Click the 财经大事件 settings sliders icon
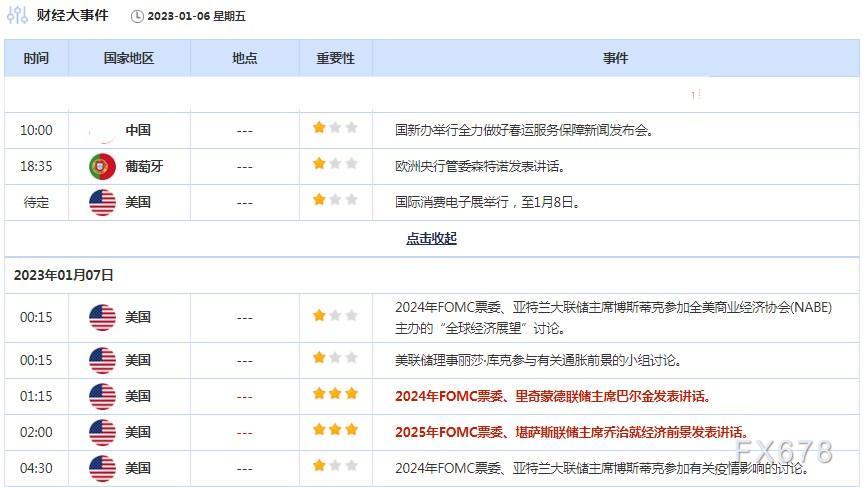Viewport: 863px width, 487px height. tap(17, 15)
